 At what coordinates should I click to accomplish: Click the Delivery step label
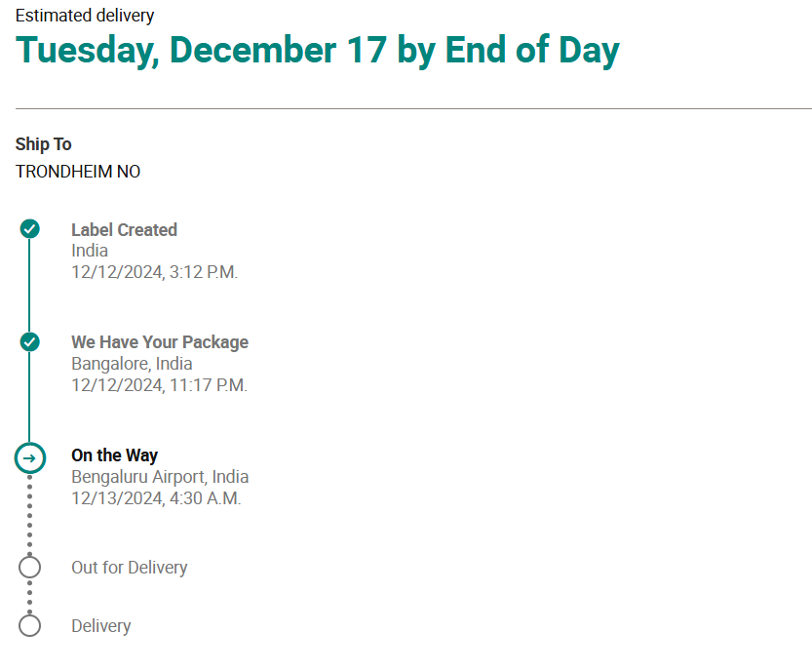coord(100,626)
